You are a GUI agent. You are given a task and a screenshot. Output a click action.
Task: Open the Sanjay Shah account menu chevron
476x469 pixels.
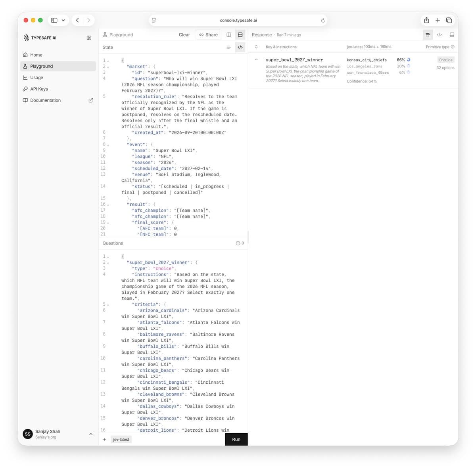(x=91, y=434)
